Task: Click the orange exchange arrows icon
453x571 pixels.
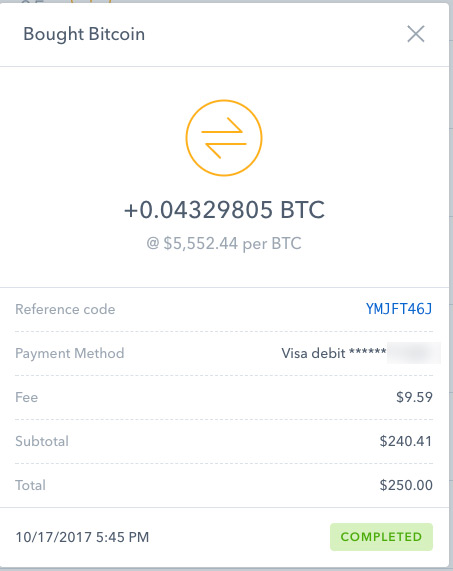Action: pos(224,138)
